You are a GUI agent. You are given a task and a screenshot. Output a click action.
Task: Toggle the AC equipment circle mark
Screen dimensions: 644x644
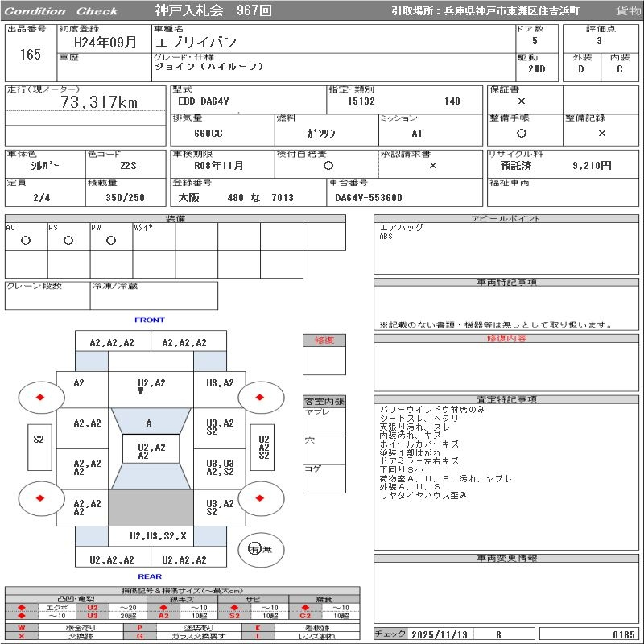tap(26, 240)
